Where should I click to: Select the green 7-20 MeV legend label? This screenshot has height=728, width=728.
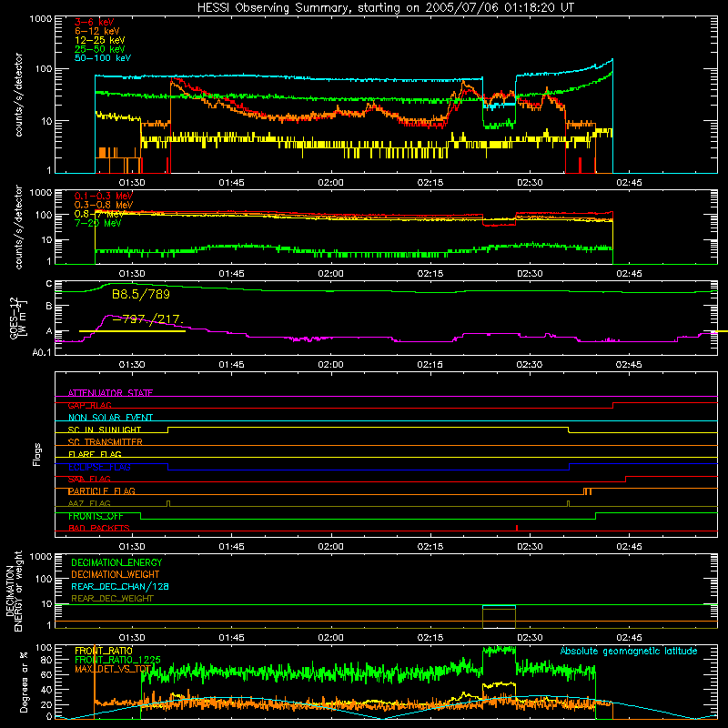point(98,223)
